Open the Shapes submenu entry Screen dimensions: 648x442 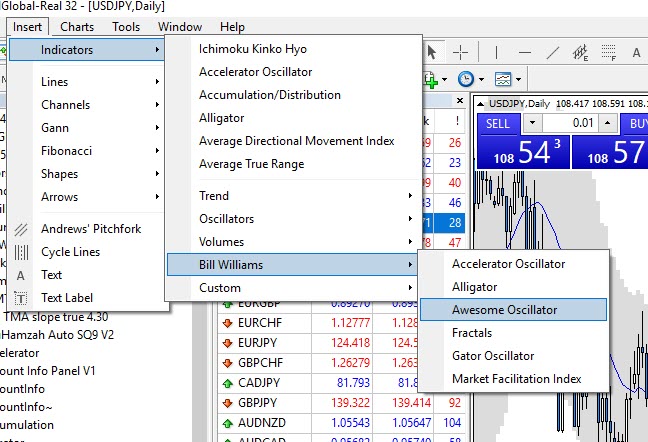(87, 174)
